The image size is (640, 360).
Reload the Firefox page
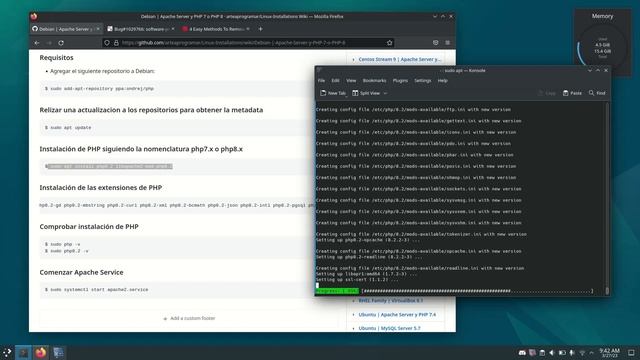tap(61, 43)
